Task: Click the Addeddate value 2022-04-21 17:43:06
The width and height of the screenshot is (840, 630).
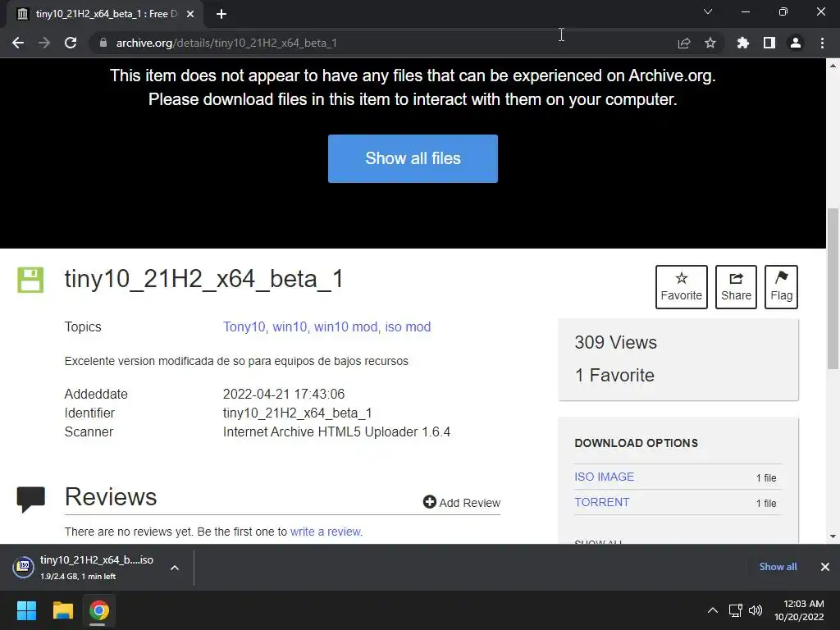Action: coord(283,395)
